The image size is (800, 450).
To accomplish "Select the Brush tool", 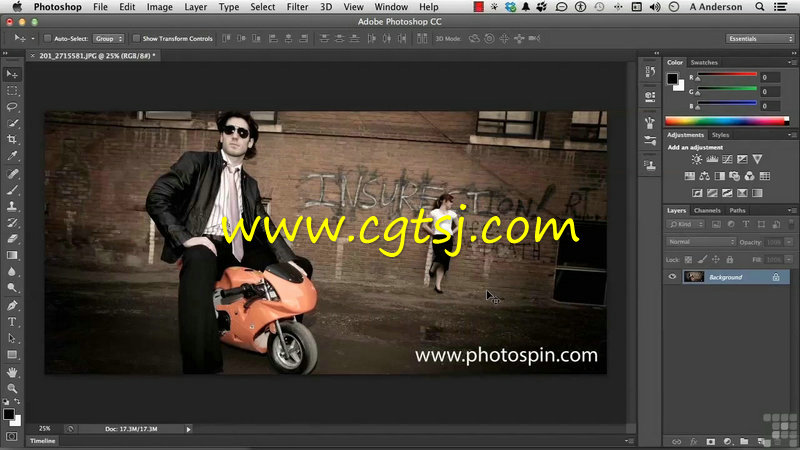I will click(12, 190).
